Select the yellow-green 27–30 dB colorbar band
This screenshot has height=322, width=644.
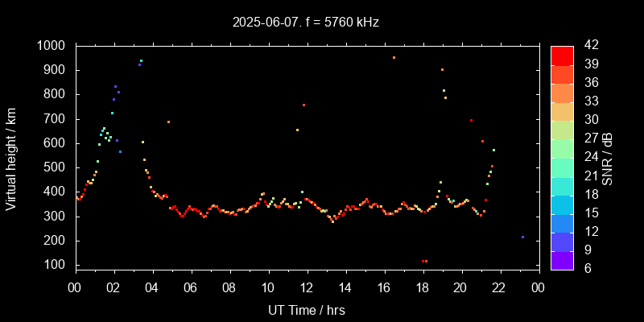pyautogui.click(x=562, y=129)
